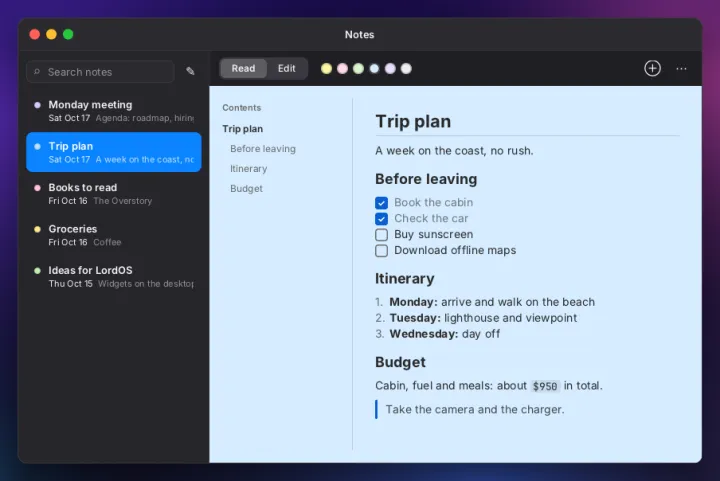Open the Ideas for LordOS note

[x=114, y=276]
